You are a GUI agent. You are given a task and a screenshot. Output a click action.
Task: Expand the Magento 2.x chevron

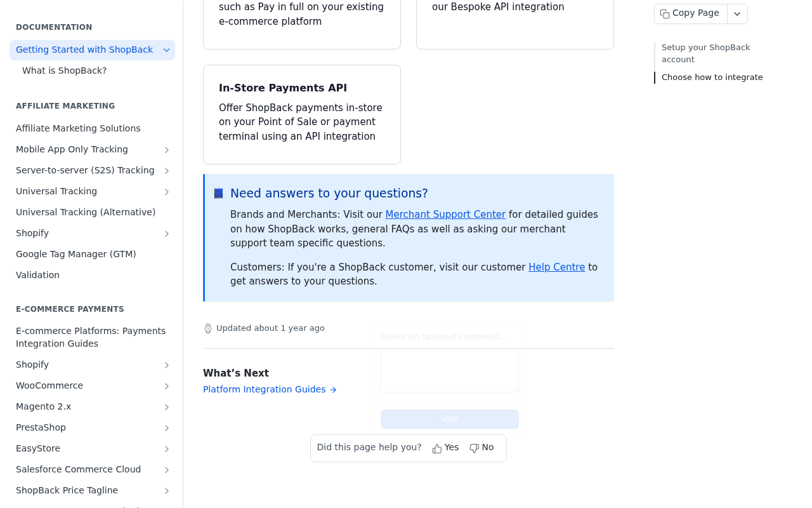[167, 407]
